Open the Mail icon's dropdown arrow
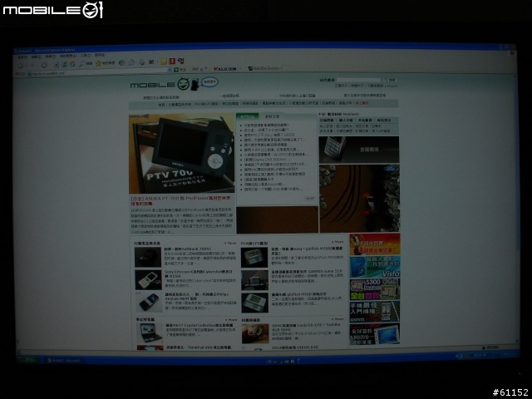This screenshot has height=399, width=532. coord(135,63)
